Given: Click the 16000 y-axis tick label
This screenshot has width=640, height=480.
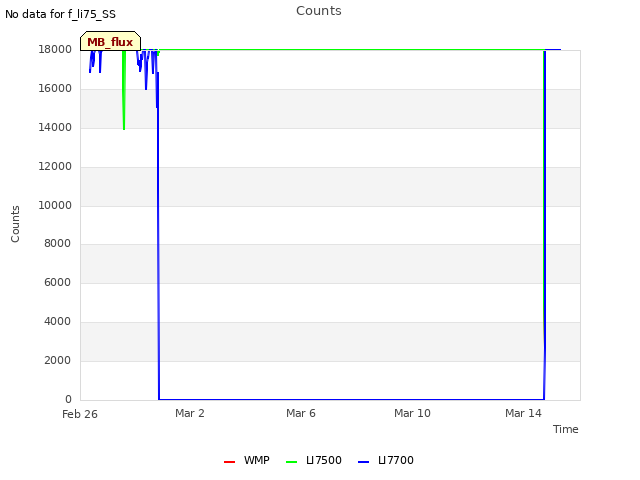Looking at the screenshot, I should (x=55, y=89).
